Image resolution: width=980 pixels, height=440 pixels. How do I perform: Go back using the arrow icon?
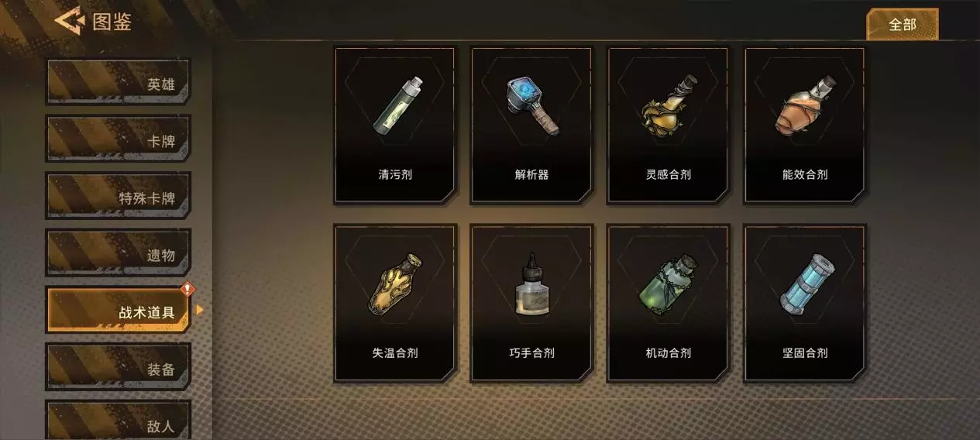coord(69,21)
